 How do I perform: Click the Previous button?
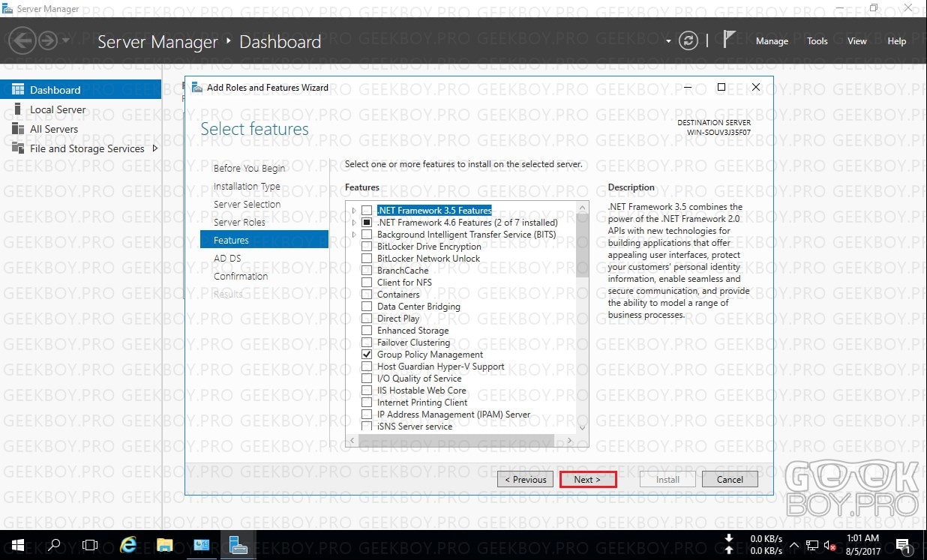tap(525, 480)
